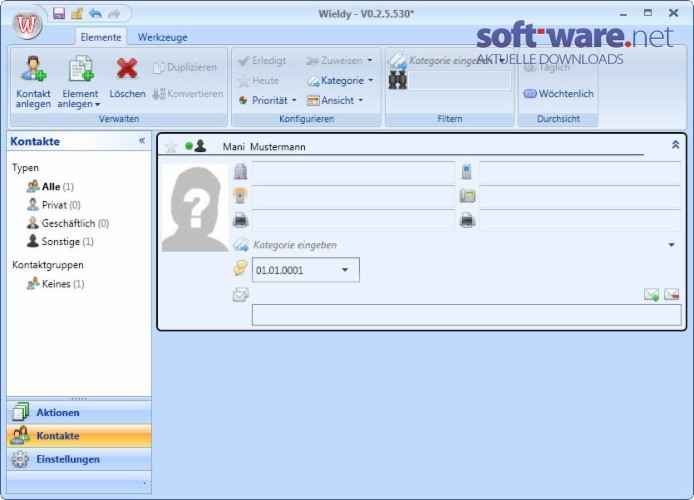Open the contact category dropdown arrow
This screenshot has height=500, width=694.
point(671,245)
